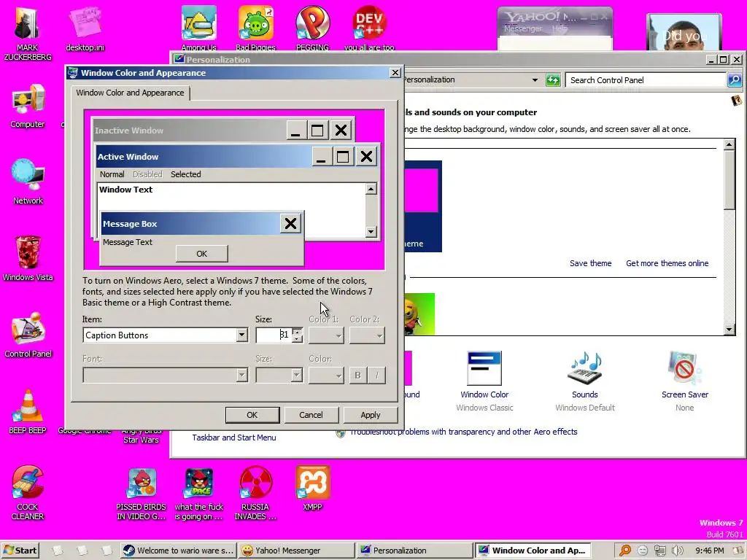Open the Bad Piggies desktop shortcut

point(255,28)
